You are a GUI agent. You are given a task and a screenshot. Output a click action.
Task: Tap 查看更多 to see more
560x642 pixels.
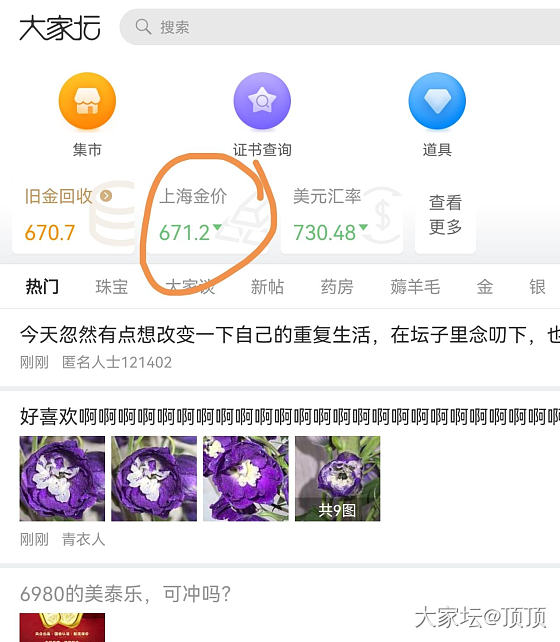tap(445, 215)
